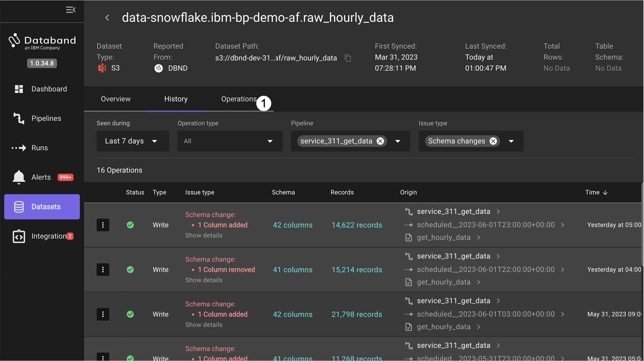Expand the Issue type dropdown arrow
644x361 pixels.
[x=511, y=141]
